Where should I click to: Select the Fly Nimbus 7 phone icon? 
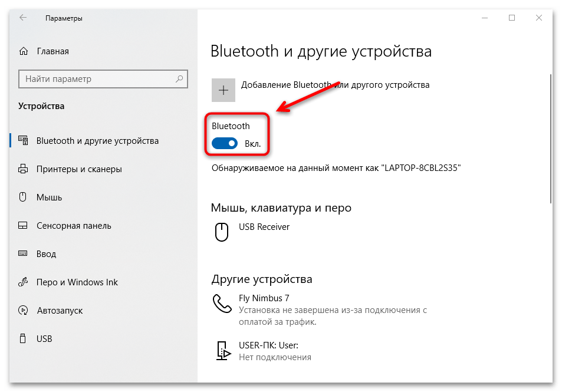[221, 302]
